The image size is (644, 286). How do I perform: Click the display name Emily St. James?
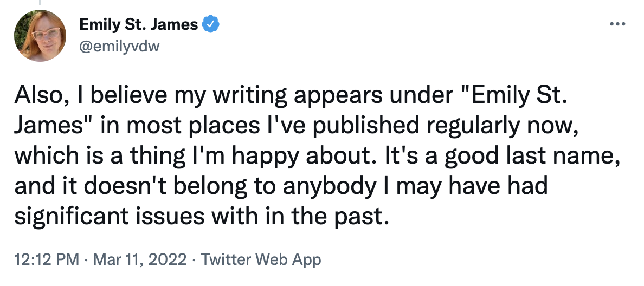(138, 25)
